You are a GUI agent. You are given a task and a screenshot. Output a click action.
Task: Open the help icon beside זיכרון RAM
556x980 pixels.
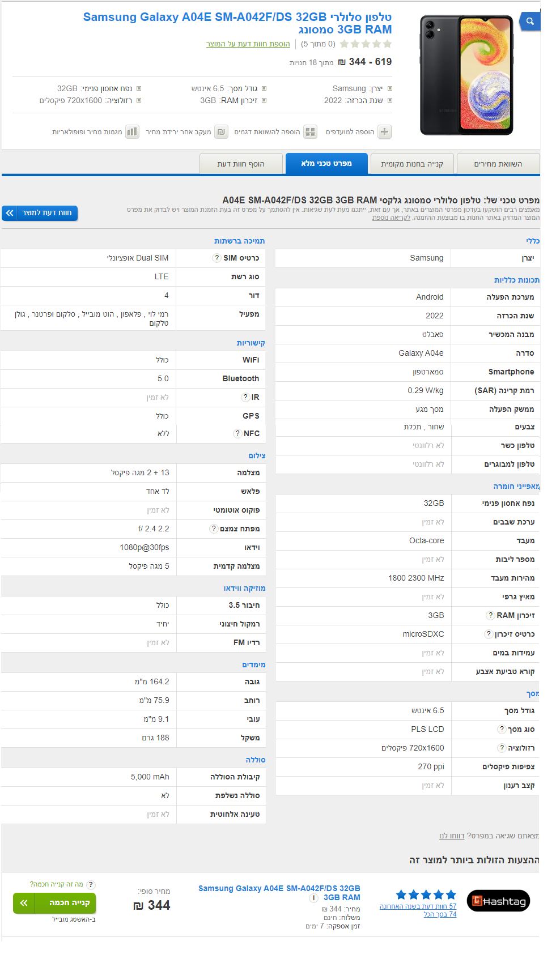[491, 615]
